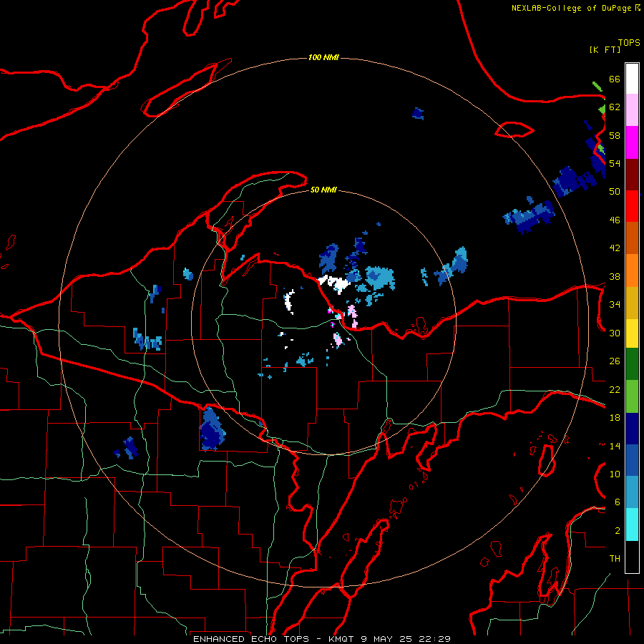
Task: Click the '50 NMI' range ring label
Action: pyautogui.click(x=323, y=190)
